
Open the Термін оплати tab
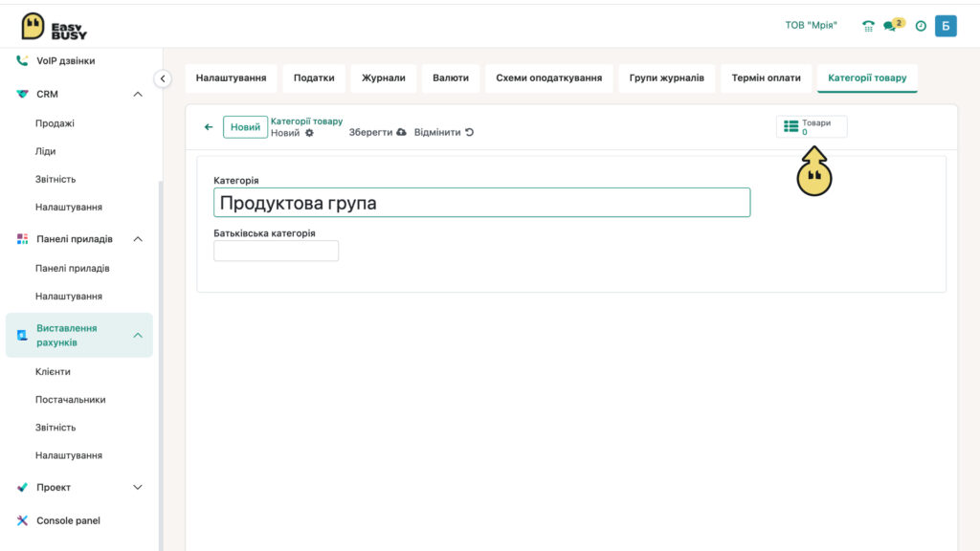[x=767, y=78]
